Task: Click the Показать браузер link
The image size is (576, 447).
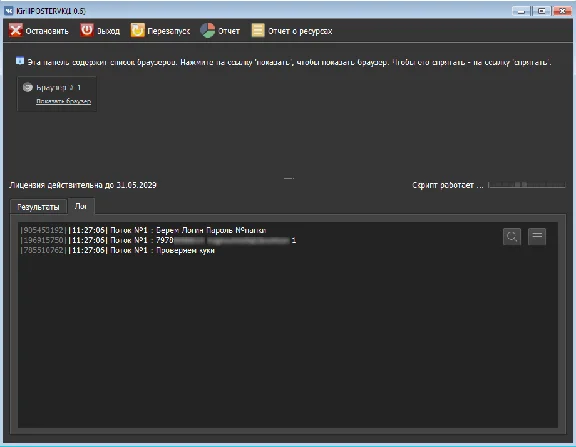Action: pyautogui.click(x=64, y=101)
